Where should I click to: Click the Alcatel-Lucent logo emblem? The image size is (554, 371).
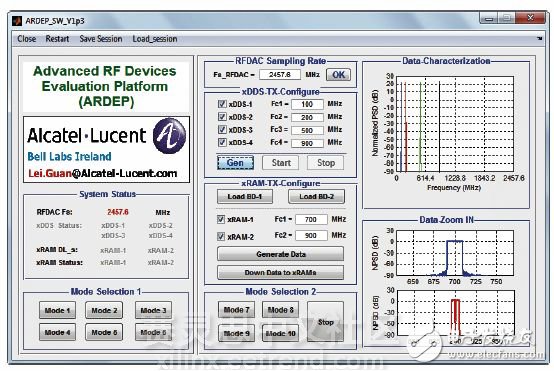pyautogui.click(x=169, y=136)
